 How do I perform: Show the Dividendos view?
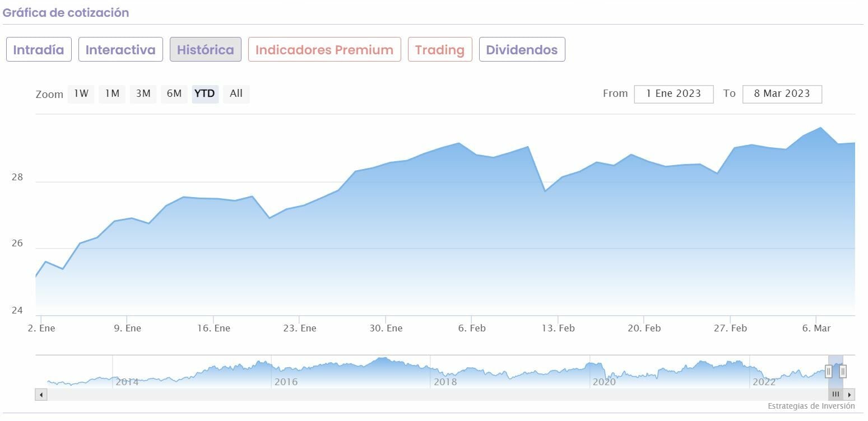pyautogui.click(x=522, y=50)
